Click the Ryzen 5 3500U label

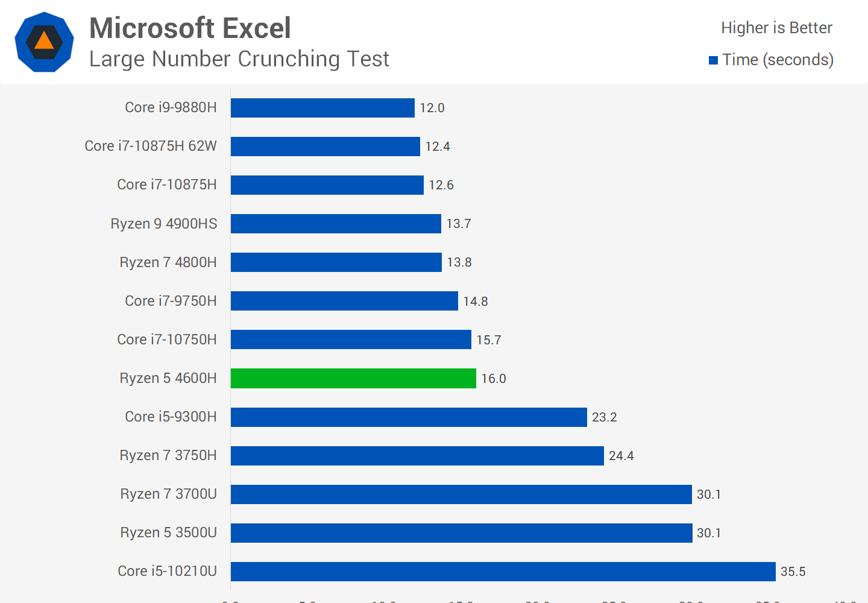(x=168, y=532)
